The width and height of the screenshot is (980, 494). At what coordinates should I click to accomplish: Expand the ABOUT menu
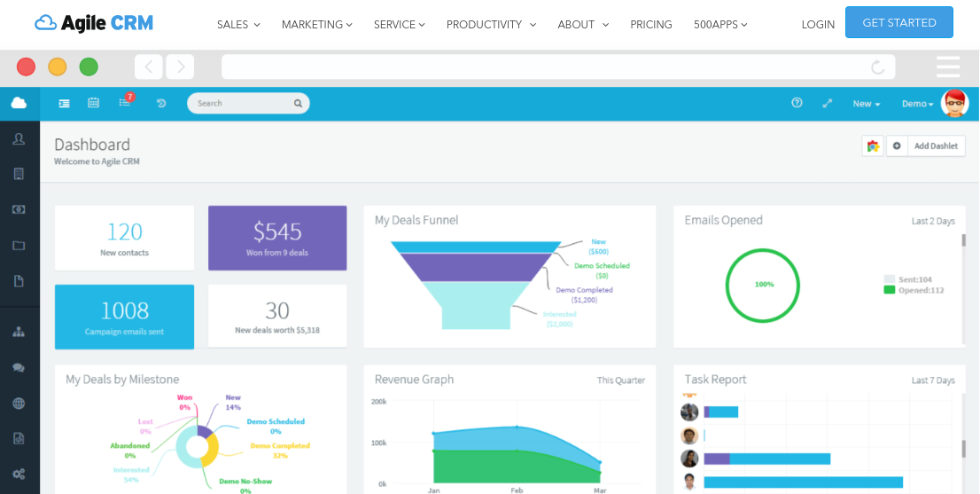click(x=583, y=24)
